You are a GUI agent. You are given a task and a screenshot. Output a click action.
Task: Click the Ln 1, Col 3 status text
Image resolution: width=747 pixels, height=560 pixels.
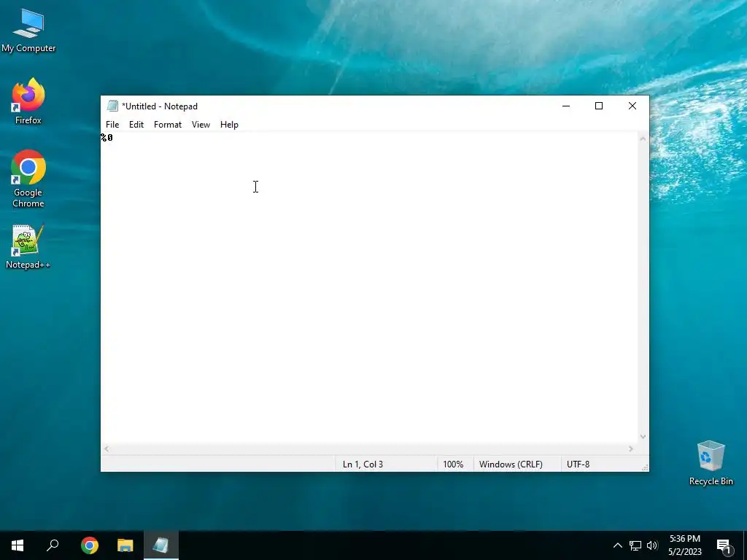[x=363, y=464]
